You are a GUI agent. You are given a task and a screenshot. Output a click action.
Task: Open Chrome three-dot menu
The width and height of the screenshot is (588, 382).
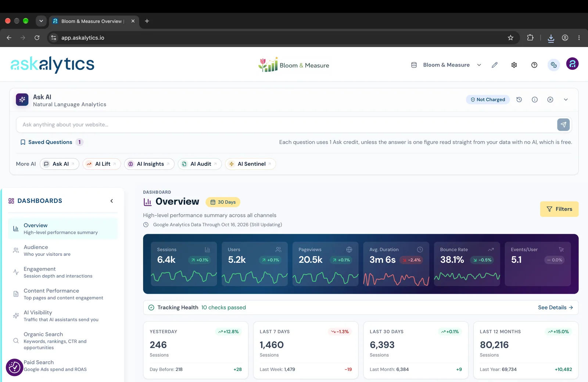(x=579, y=38)
